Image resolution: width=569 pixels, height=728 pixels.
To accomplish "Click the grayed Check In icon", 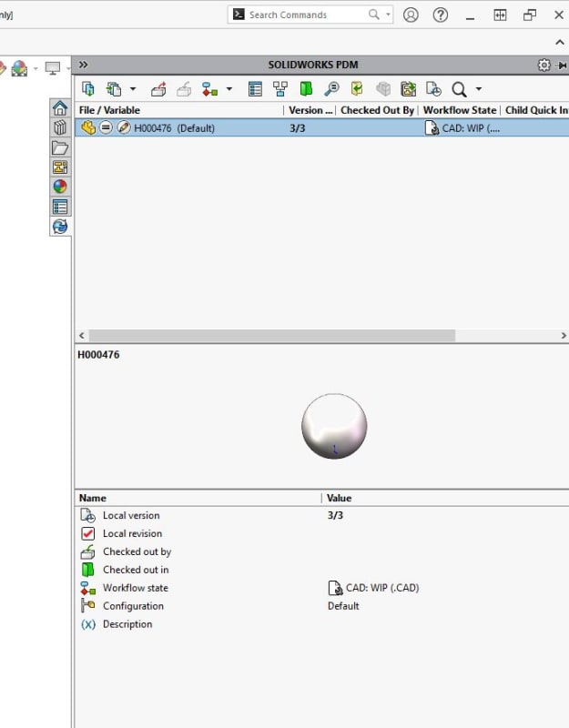I will click(184, 88).
